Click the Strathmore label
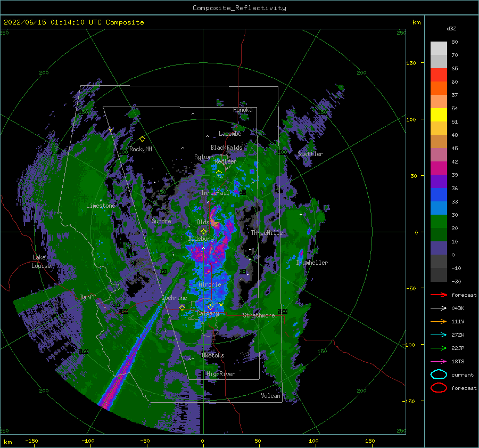This screenshot has width=479, height=448. (x=259, y=315)
